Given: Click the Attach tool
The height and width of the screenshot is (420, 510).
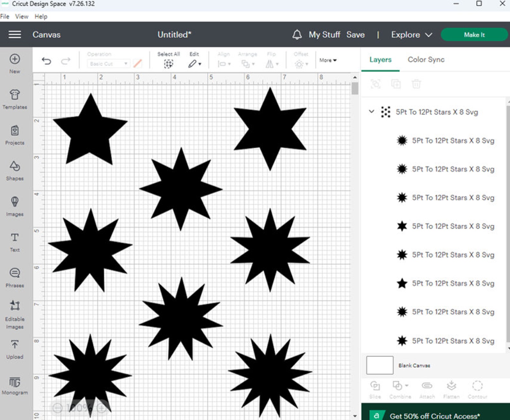Looking at the screenshot, I should pyautogui.click(x=427, y=389).
